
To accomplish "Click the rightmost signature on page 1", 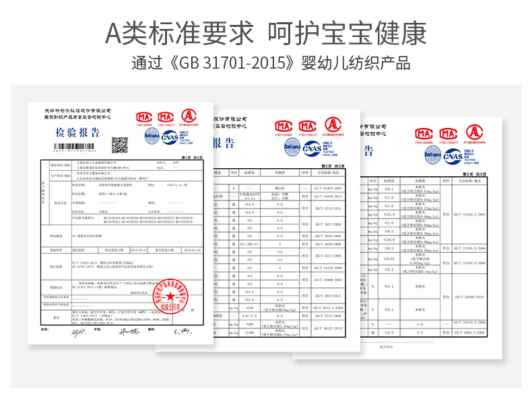I will pyautogui.click(x=182, y=331).
